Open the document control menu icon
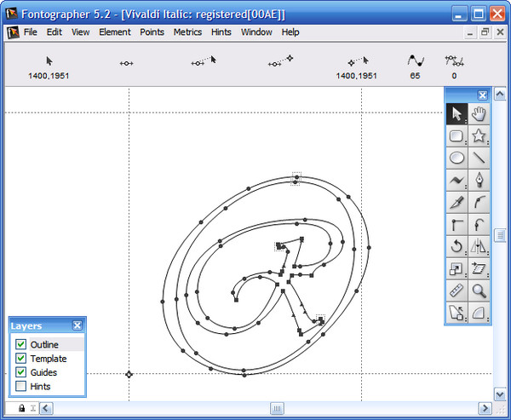The image size is (511, 420). click(x=12, y=32)
